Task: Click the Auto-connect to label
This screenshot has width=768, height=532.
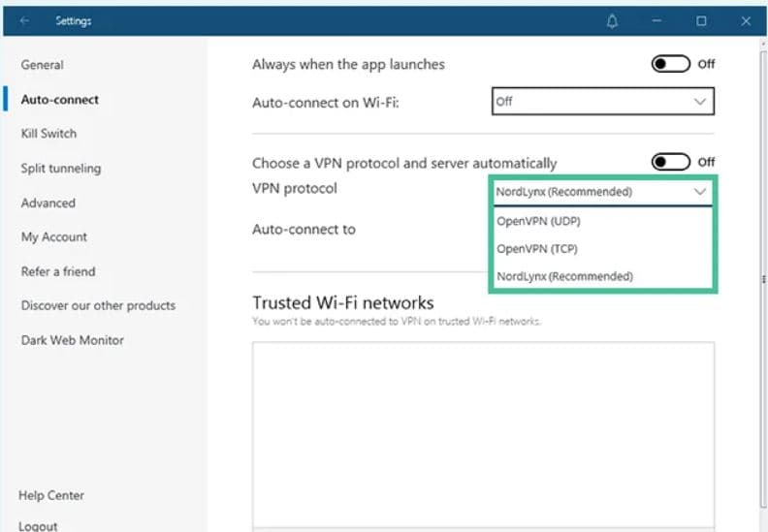Action: pos(304,229)
